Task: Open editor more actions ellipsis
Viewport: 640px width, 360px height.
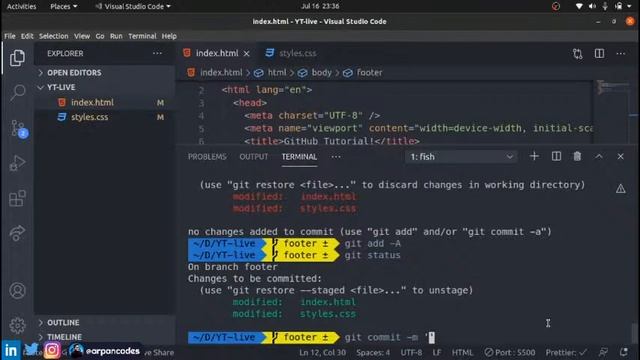Action: coord(621,53)
